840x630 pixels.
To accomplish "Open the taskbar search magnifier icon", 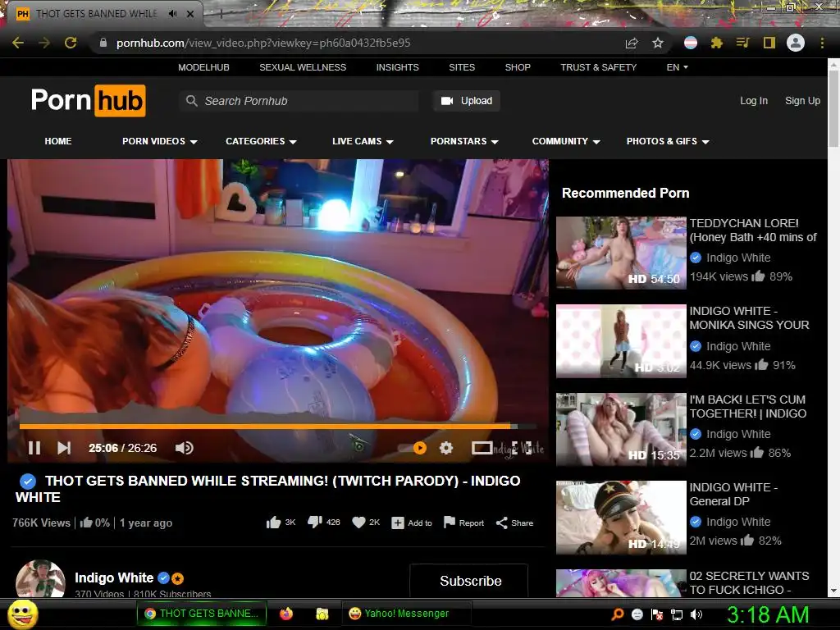I will (618, 614).
